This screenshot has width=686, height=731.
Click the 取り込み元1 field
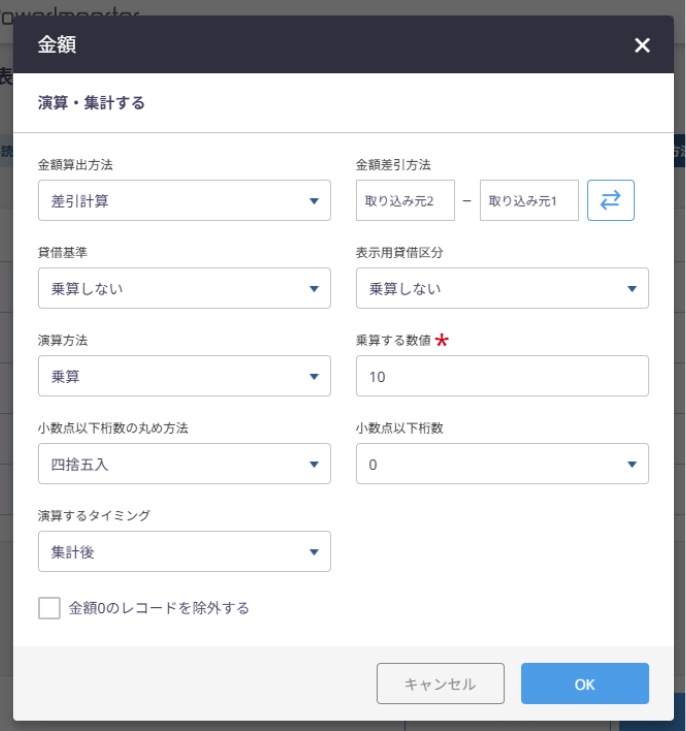[529, 200]
